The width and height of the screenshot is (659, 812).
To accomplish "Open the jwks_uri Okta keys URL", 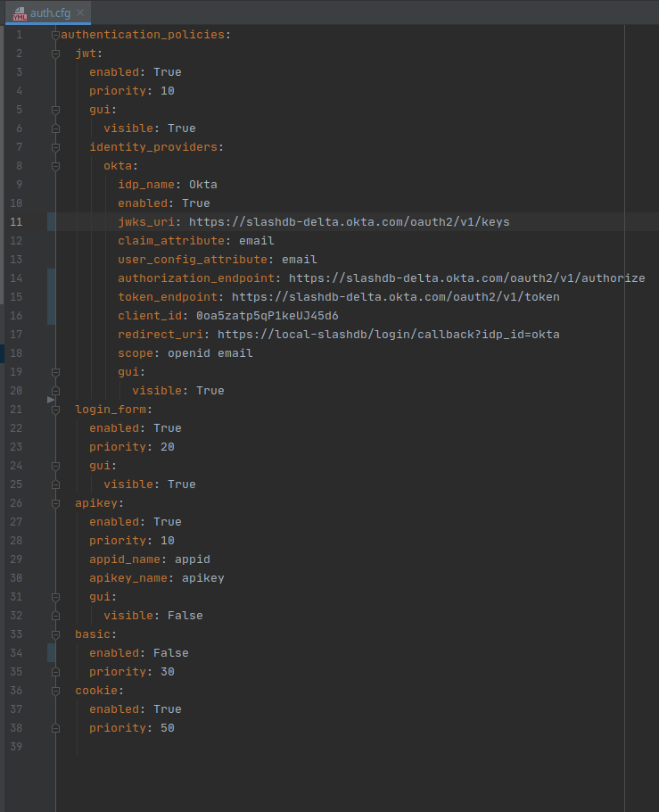I will click(x=349, y=222).
